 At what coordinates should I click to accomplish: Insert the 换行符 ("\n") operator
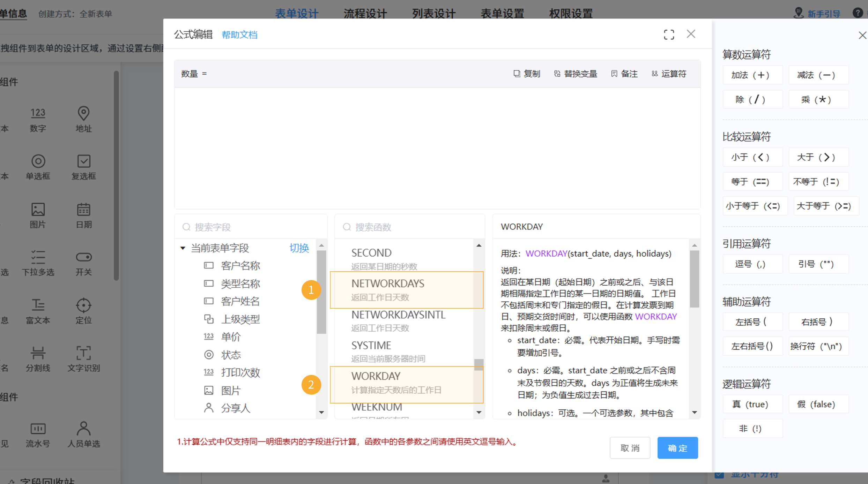click(818, 346)
